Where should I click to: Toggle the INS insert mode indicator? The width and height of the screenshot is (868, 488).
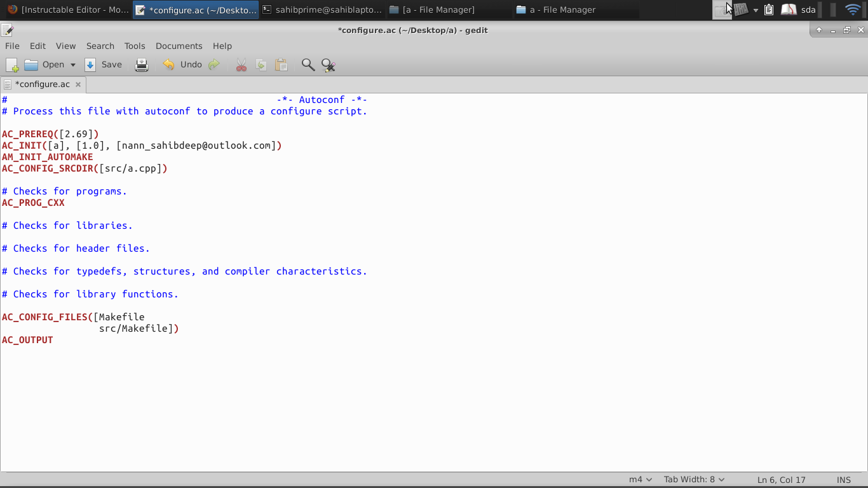click(844, 480)
